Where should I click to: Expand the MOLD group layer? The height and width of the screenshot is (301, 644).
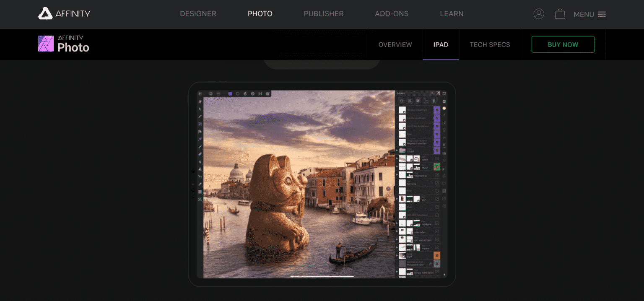(397, 166)
